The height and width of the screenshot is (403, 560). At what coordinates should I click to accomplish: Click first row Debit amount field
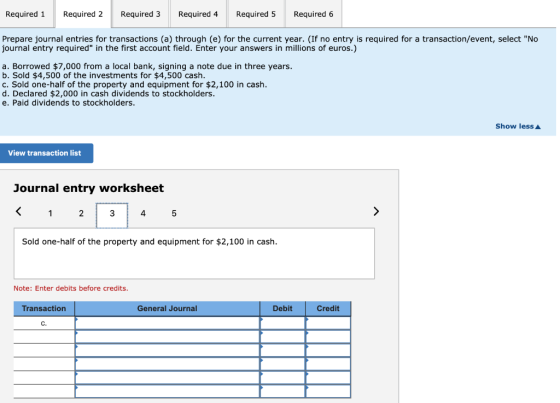point(282,323)
